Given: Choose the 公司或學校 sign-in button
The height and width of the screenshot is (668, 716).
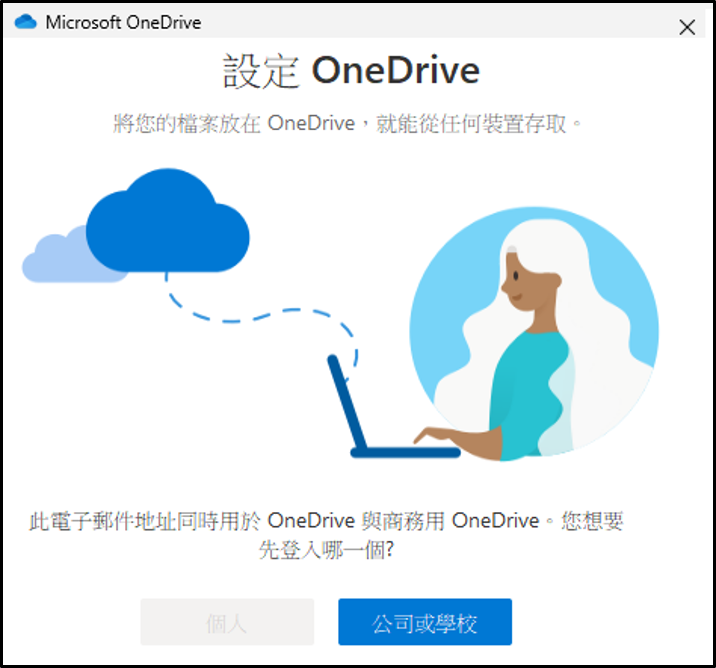Looking at the screenshot, I should pyautogui.click(x=425, y=622).
